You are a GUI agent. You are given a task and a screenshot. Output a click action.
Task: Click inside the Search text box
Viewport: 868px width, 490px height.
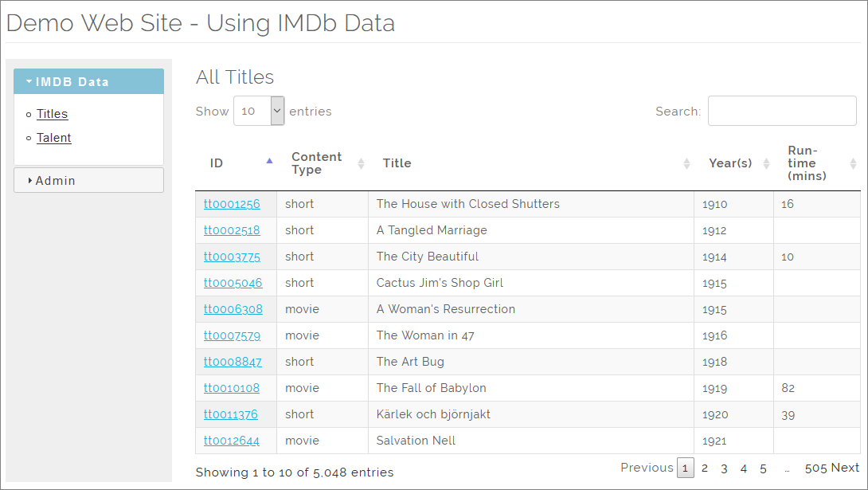pyautogui.click(x=781, y=112)
